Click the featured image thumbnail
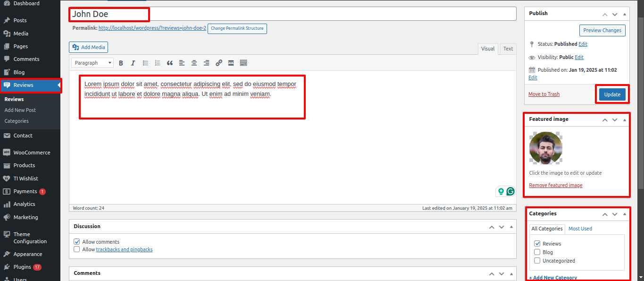 click(545, 148)
